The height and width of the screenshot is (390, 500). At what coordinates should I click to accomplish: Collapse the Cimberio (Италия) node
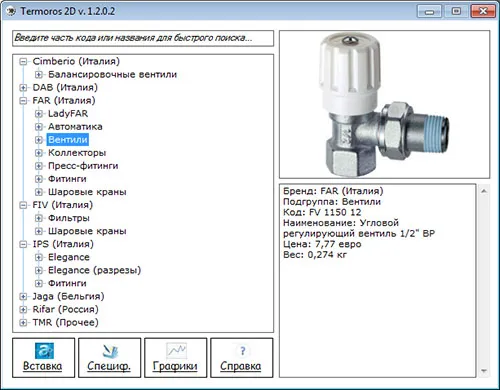[23, 61]
